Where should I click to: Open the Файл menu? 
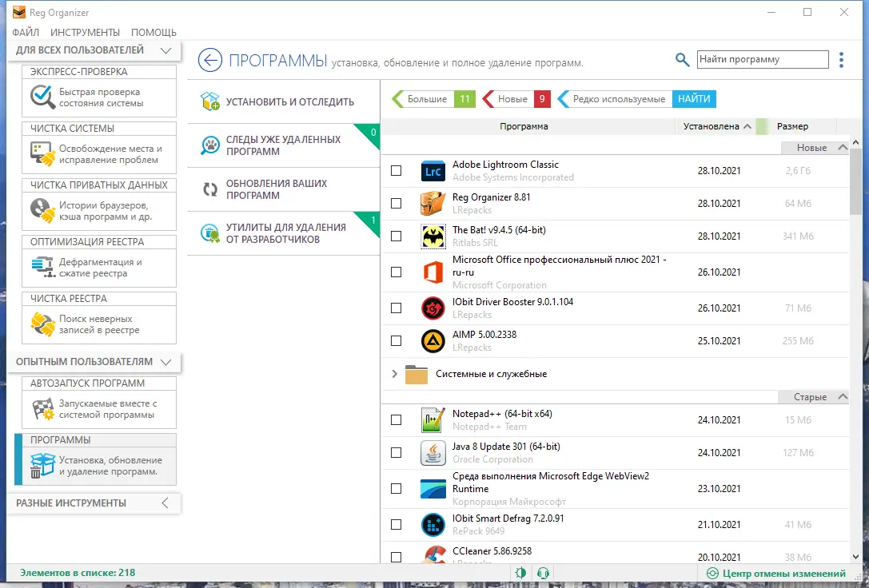pos(26,32)
